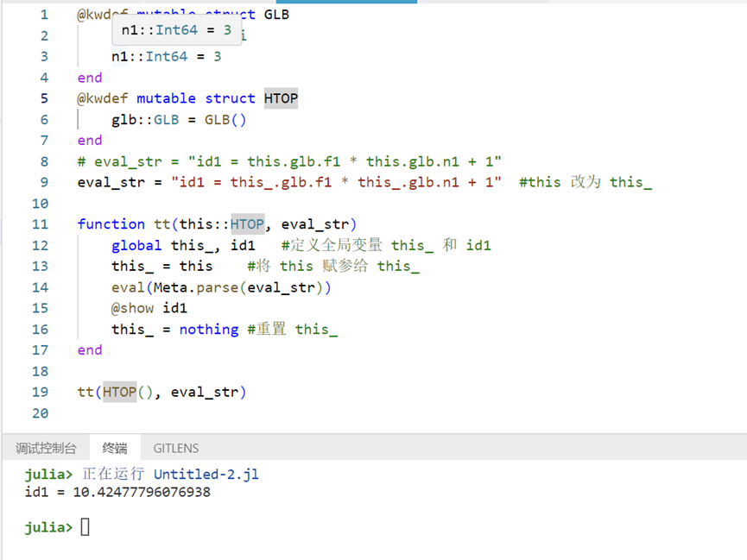Viewport: 747px width, 560px height.
Task: Click terminal output 'id1 = 10.42477796076938'
Action: 117,492
